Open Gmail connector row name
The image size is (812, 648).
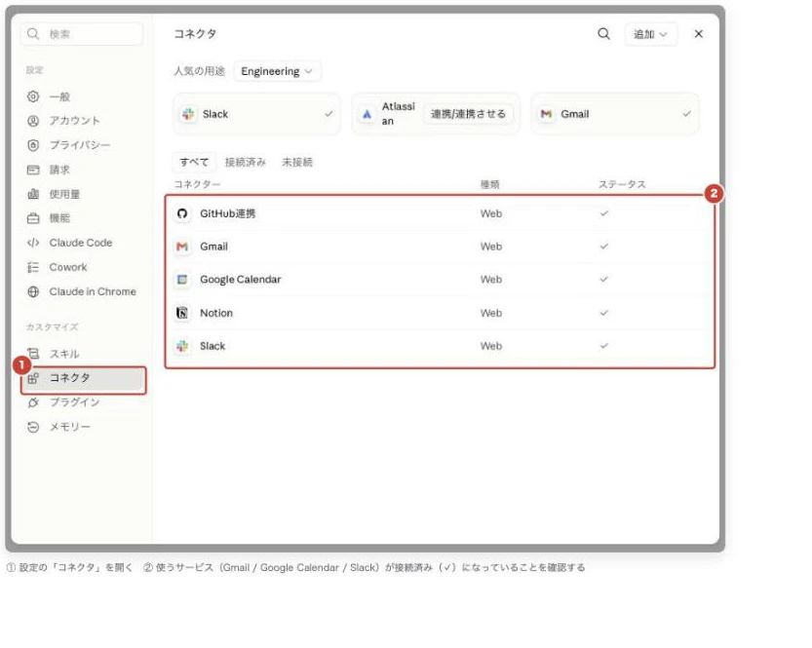(x=213, y=247)
